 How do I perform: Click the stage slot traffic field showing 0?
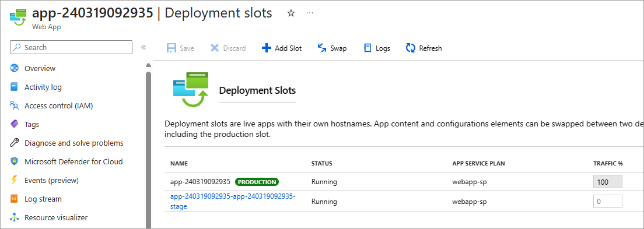tap(608, 202)
